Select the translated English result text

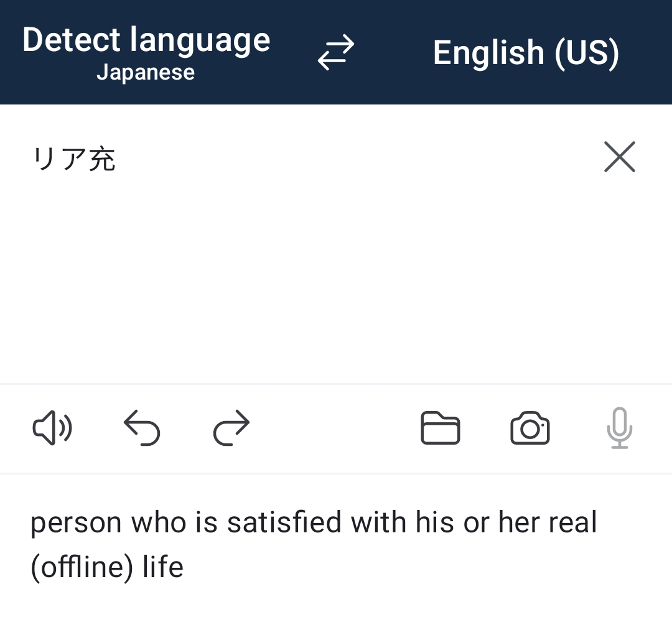click(314, 545)
